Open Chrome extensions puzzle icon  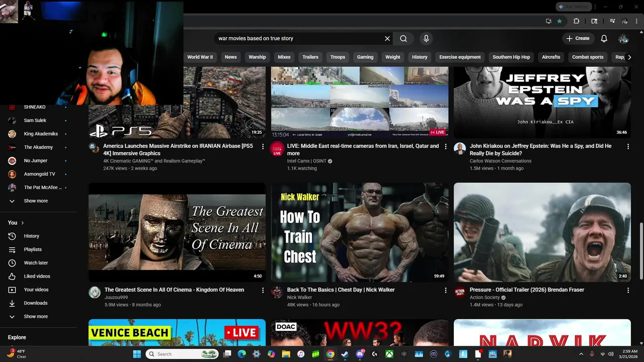pyautogui.click(x=577, y=21)
